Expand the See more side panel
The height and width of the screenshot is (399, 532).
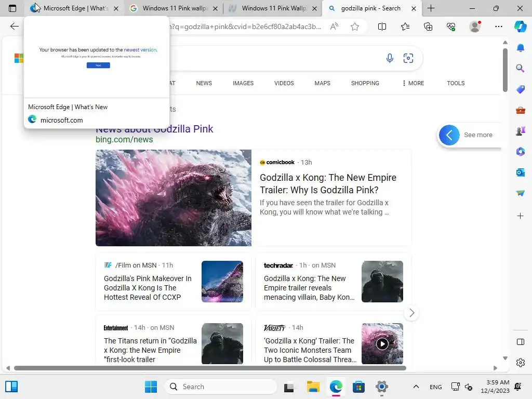469,135
